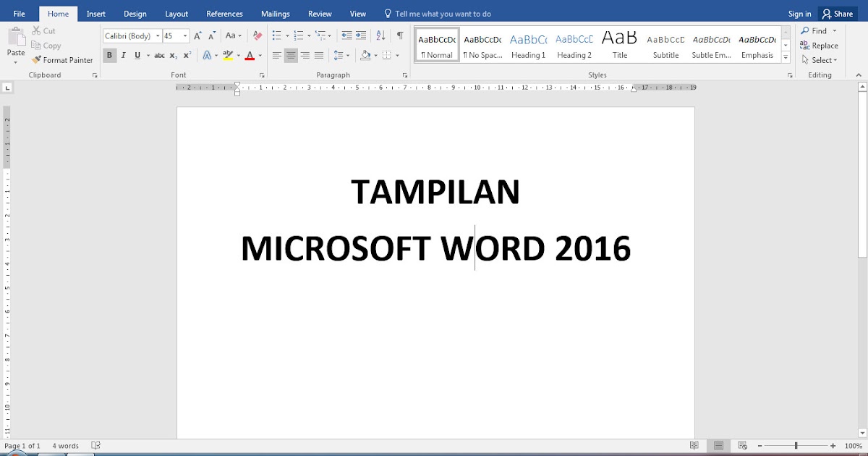868x456 pixels.
Task: Switch to the Review tab
Action: [320, 14]
